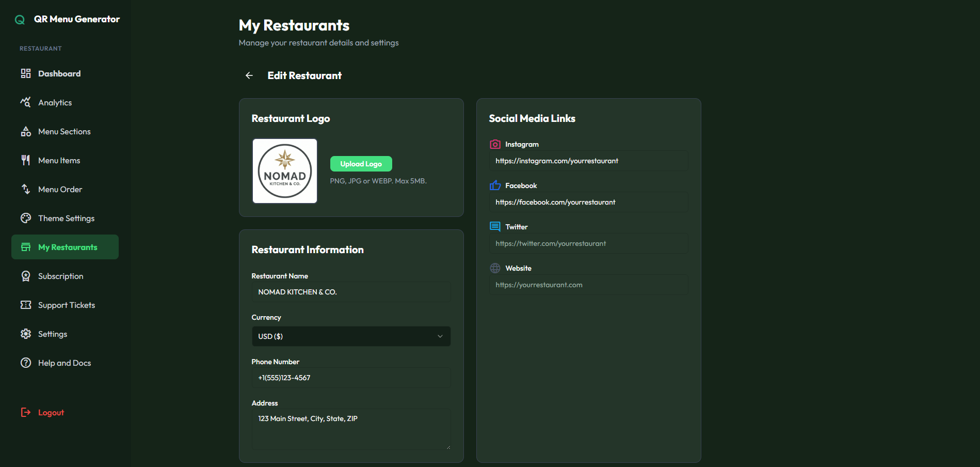Open Menu Sections via its sidebar icon

25,131
